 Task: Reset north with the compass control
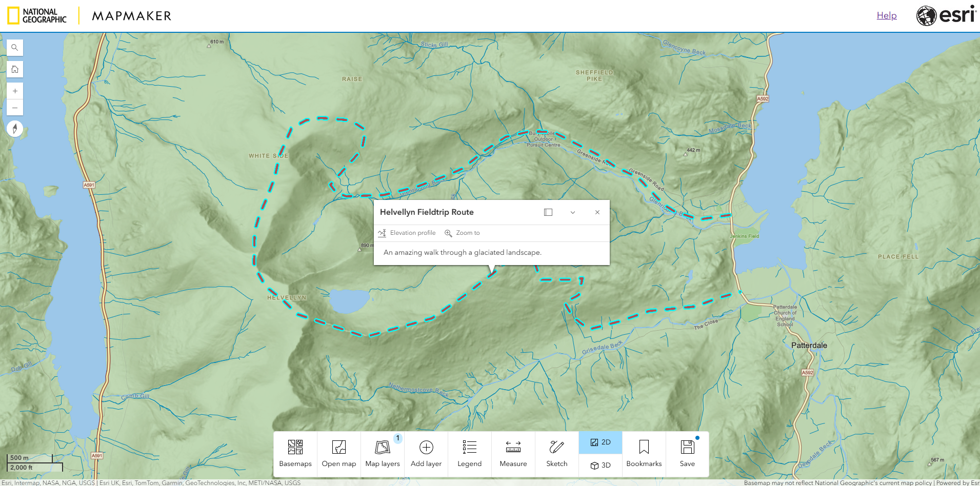(x=15, y=128)
